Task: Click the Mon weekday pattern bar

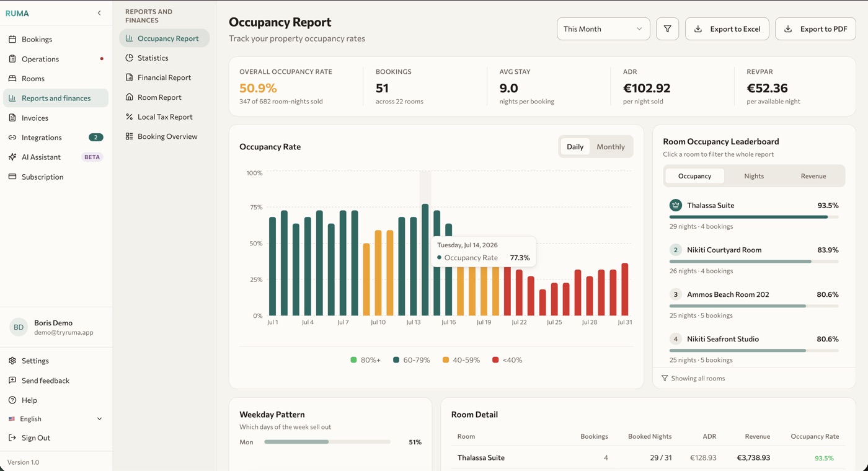Action: tap(327, 442)
